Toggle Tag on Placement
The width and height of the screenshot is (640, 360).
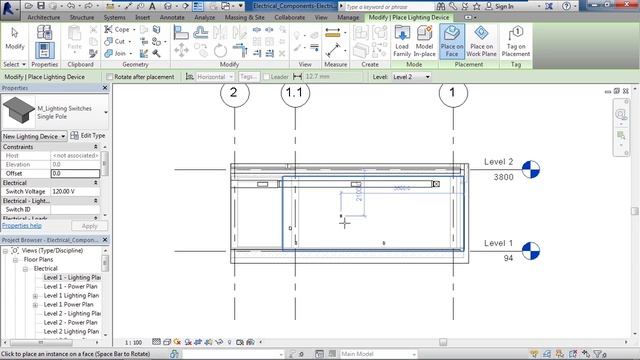[x=516, y=41]
